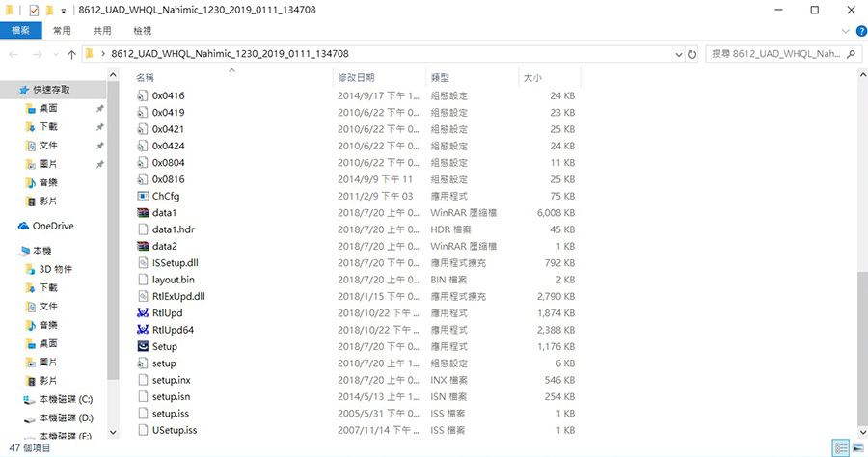Sort by 類型 column header
The width and height of the screenshot is (868, 457).
pos(440,77)
